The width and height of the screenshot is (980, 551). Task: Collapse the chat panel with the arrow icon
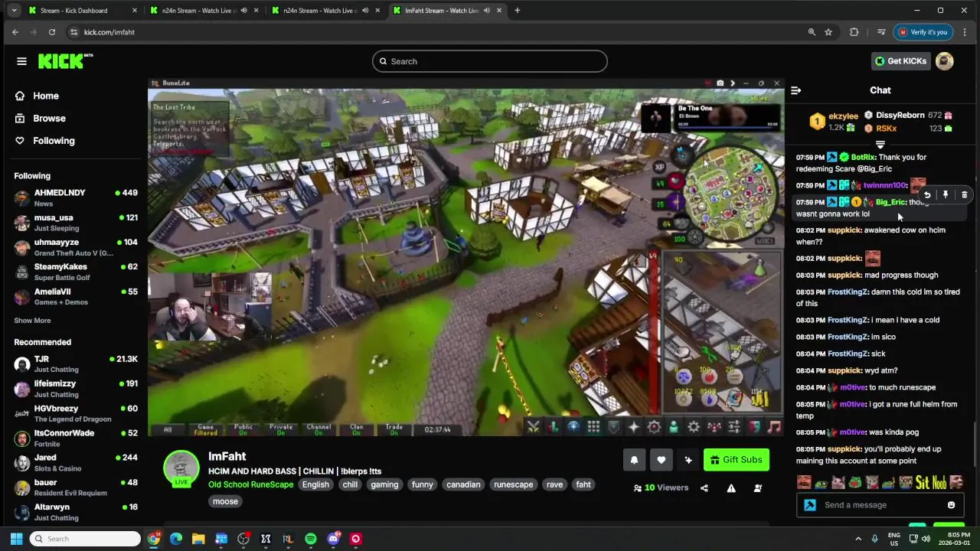(795, 90)
